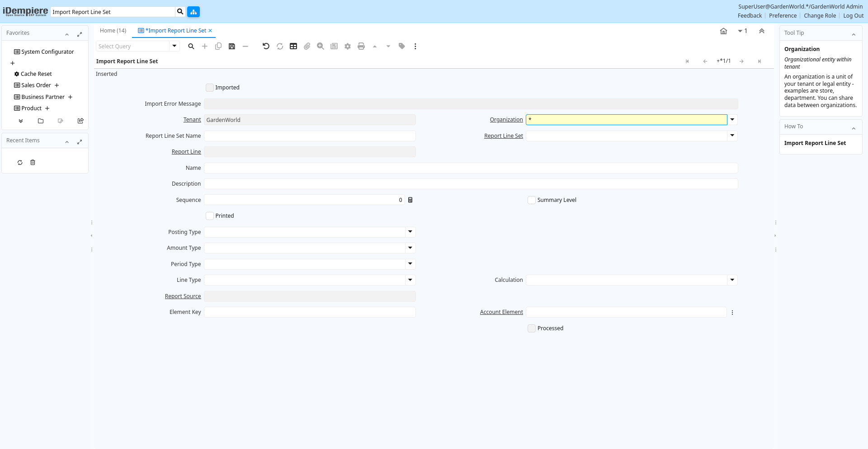Click the Find record magnifier icon
This screenshot has height=449, width=868.
click(x=191, y=46)
